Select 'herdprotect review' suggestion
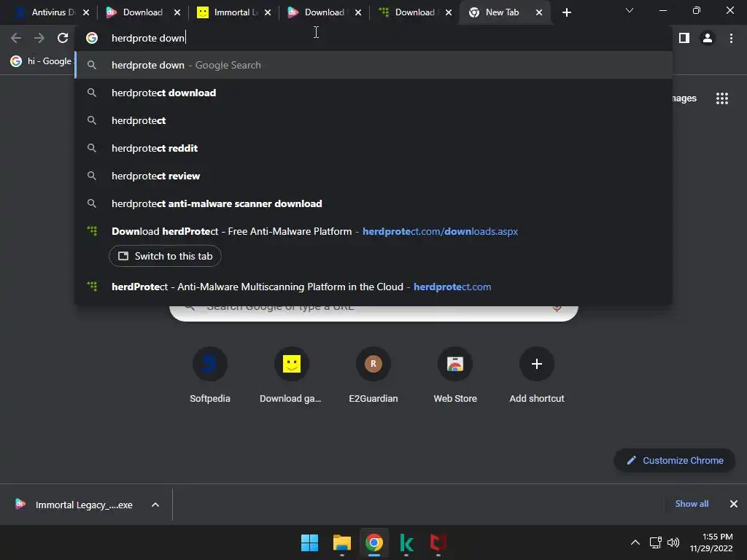The image size is (747, 560). point(374,176)
